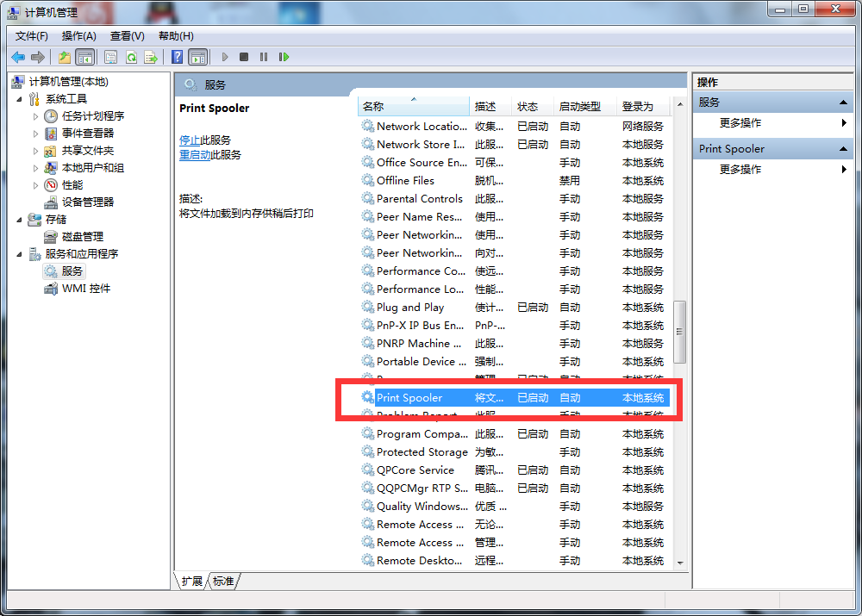Viewport: 862px width, 616px height.
Task: Collapse the 服务 section in actions pane
Action: point(845,103)
